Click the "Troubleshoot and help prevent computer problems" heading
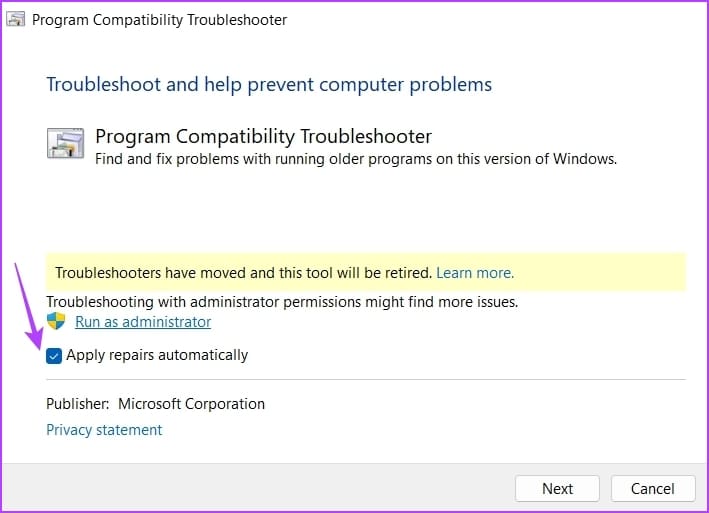The image size is (709, 513). coord(269,84)
